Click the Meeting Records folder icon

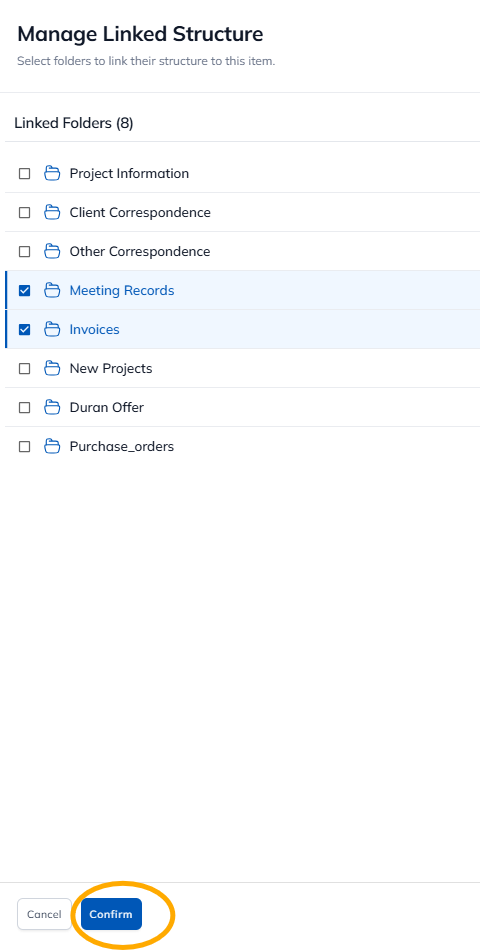pos(52,291)
